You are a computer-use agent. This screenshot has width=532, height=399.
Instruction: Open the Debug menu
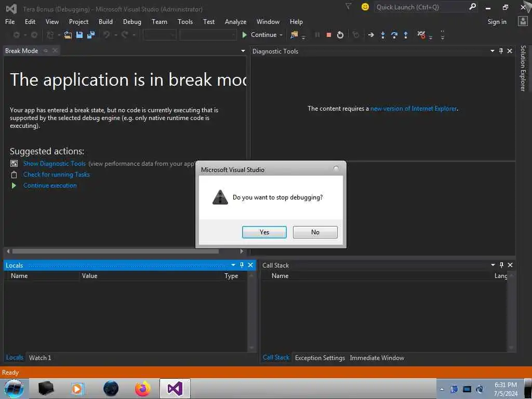132,22
